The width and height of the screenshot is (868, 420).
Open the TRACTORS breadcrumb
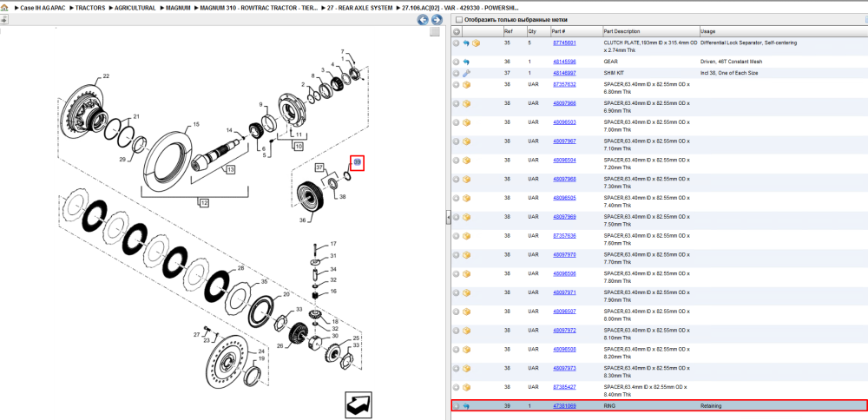tap(91, 9)
